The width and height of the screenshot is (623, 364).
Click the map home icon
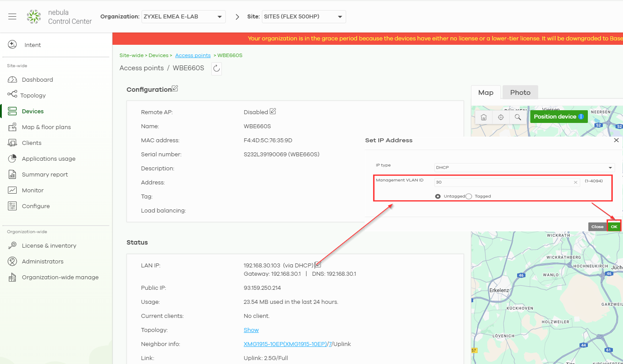[484, 117]
